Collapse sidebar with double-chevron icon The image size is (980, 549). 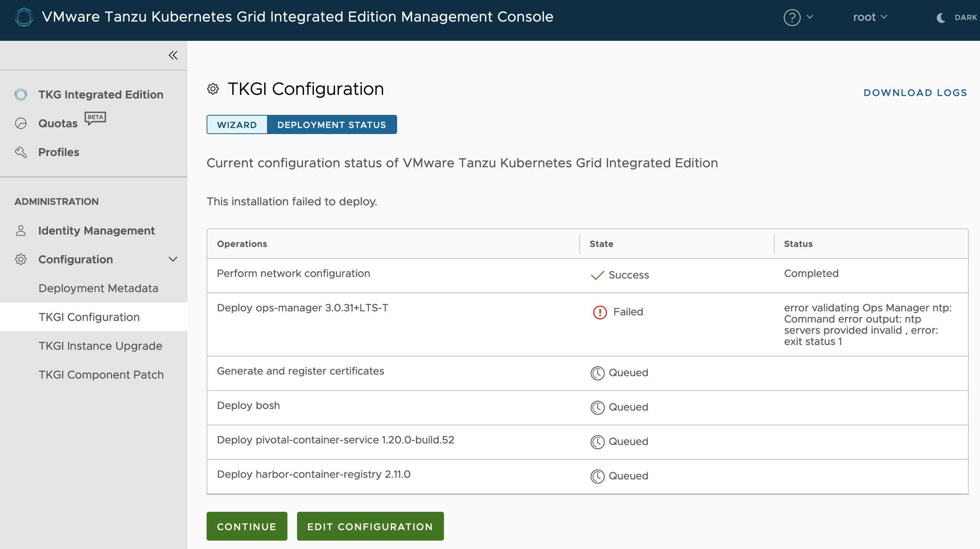coord(173,55)
